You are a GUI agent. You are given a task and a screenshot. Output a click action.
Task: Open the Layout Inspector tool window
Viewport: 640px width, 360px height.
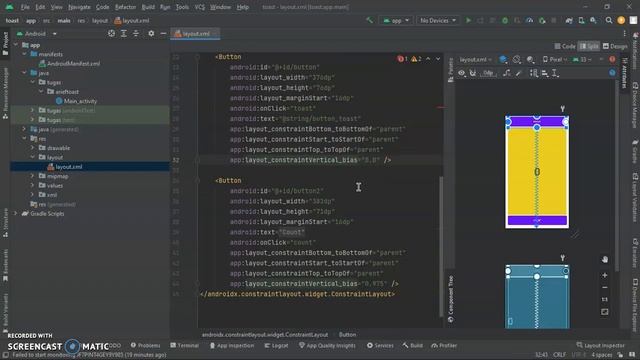(x=600, y=345)
